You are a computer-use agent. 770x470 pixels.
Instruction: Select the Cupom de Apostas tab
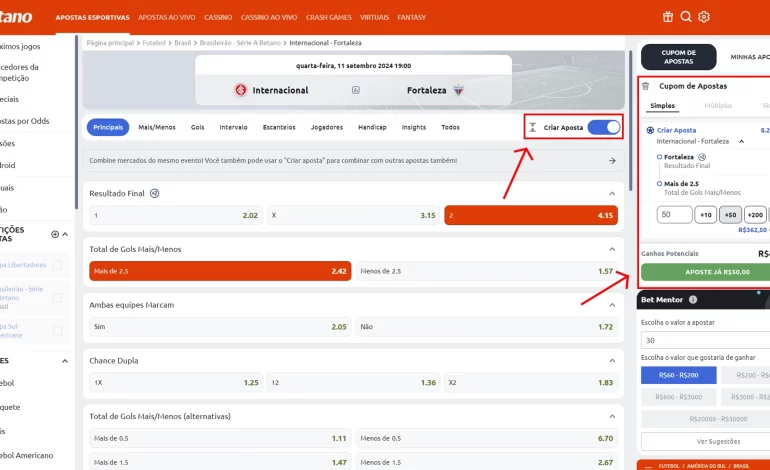coord(678,57)
